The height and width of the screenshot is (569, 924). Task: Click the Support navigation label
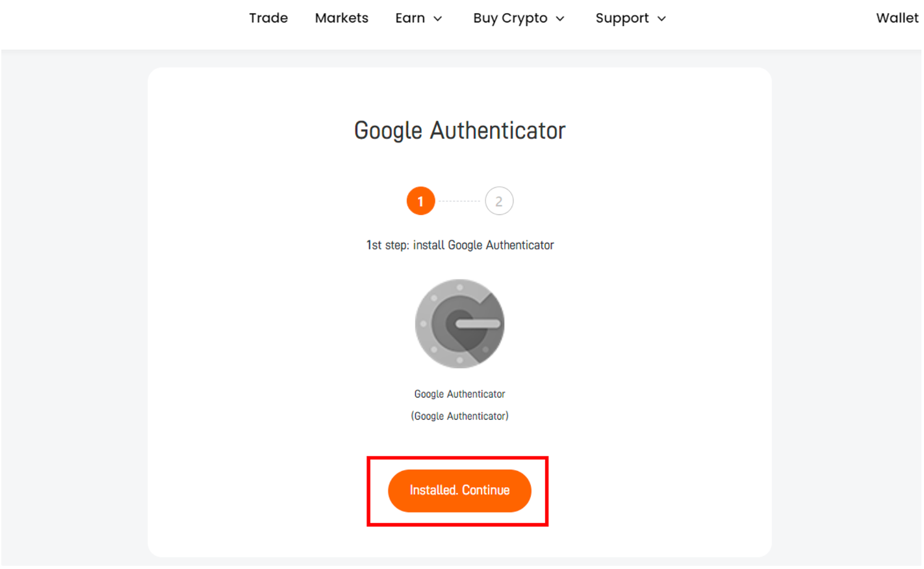pos(622,18)
